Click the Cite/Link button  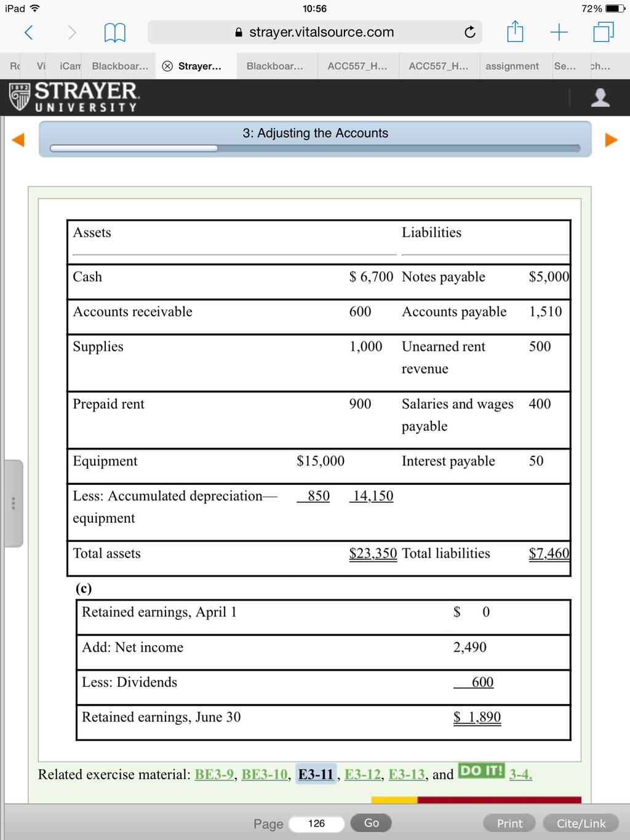point(581,823)
